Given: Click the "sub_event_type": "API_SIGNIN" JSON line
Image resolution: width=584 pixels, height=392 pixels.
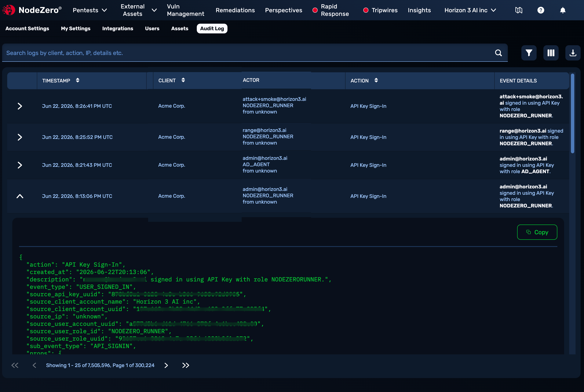Looking at the screenshot, I should (81, 346).
